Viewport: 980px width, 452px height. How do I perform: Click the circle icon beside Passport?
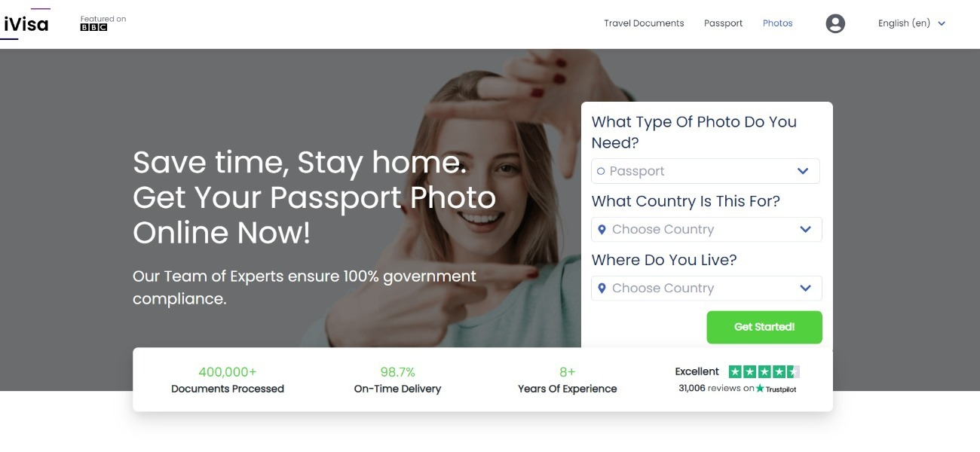click(x=601, y=171)
